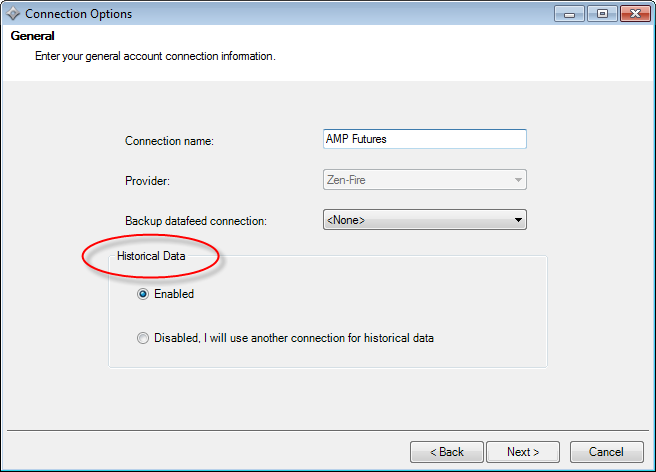Select the Enabled historical data option

point(143,295)
